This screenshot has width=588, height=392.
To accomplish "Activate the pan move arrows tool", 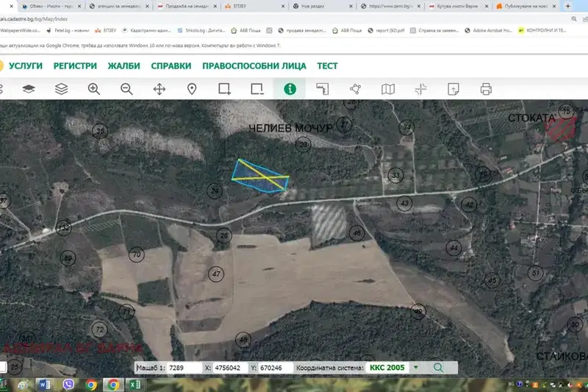I will click(159, 89).
